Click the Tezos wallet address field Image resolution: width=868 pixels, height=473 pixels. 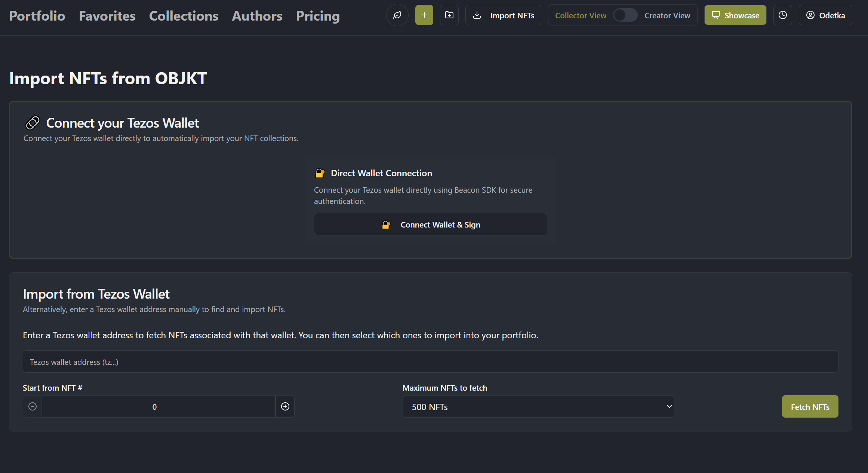point(430,362)
